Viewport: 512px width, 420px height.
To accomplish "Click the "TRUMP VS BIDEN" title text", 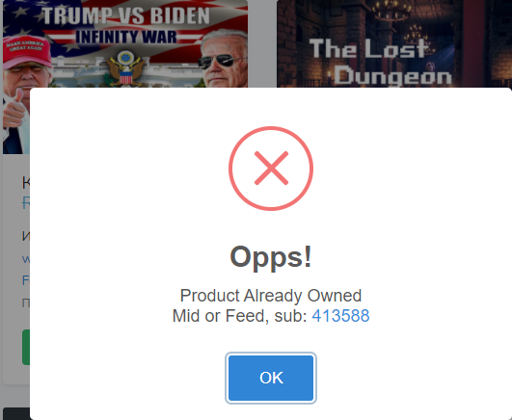I will click(x=126, y=16).
